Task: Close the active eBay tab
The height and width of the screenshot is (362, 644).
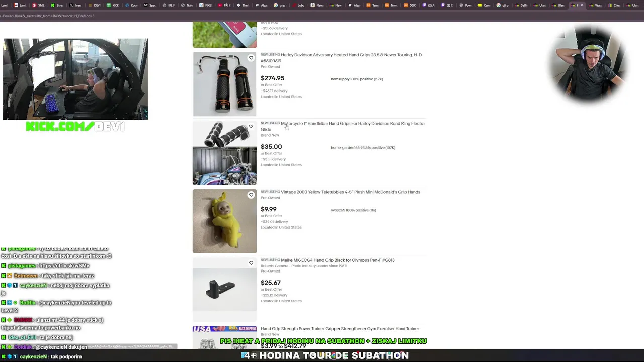Action: [582, 5]
